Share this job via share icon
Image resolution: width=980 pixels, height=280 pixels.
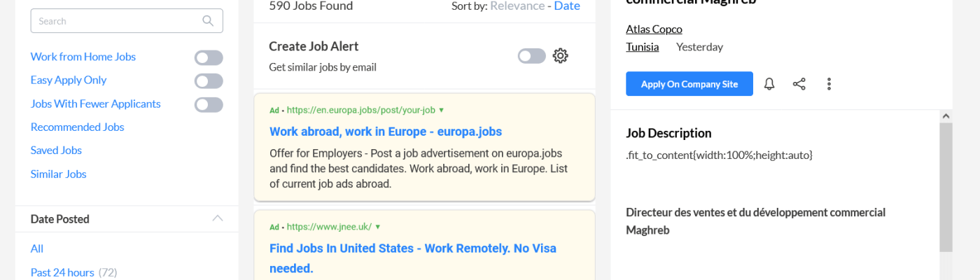[x=799, y=84]
